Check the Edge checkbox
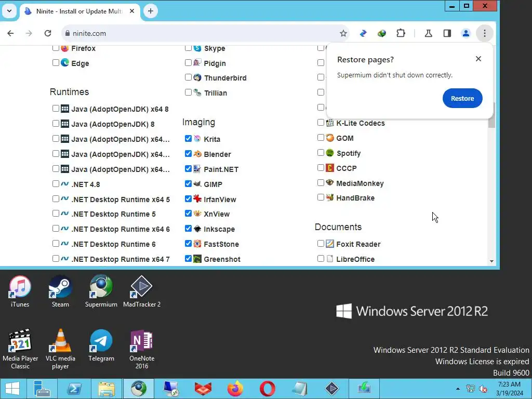This screenshot has width=532, height=399. (56, 63)
